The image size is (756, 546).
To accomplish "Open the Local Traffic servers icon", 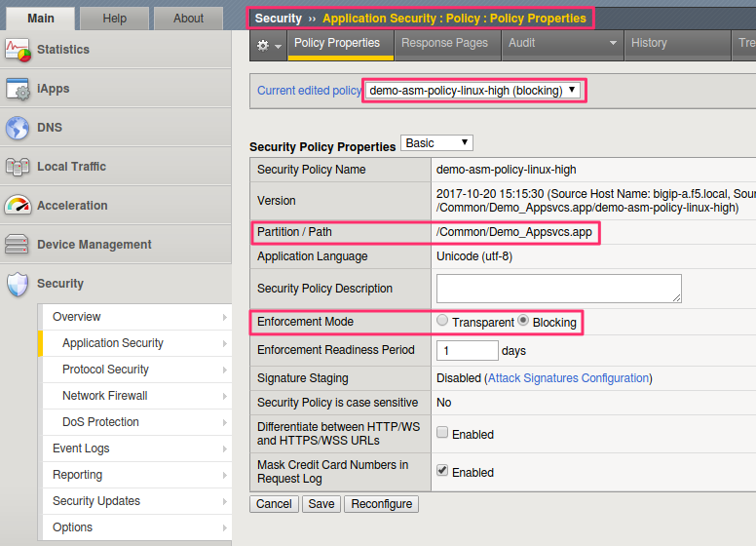I will [18, 167].
